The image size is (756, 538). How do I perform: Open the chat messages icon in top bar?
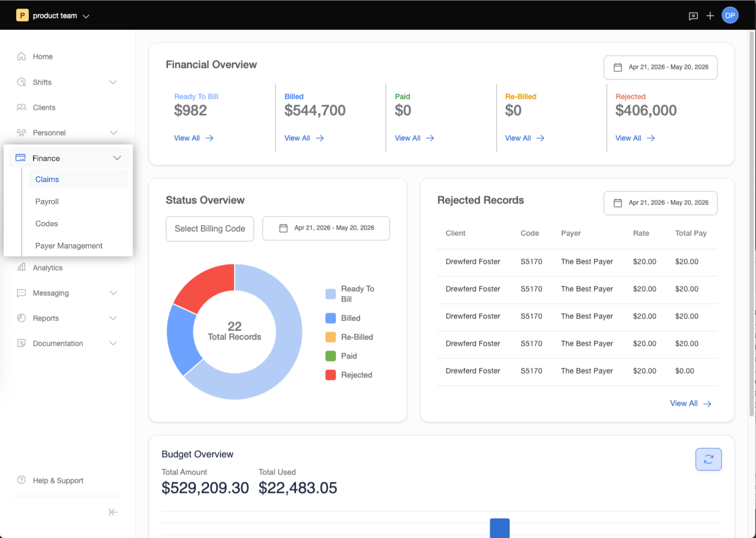click(693, 16)
